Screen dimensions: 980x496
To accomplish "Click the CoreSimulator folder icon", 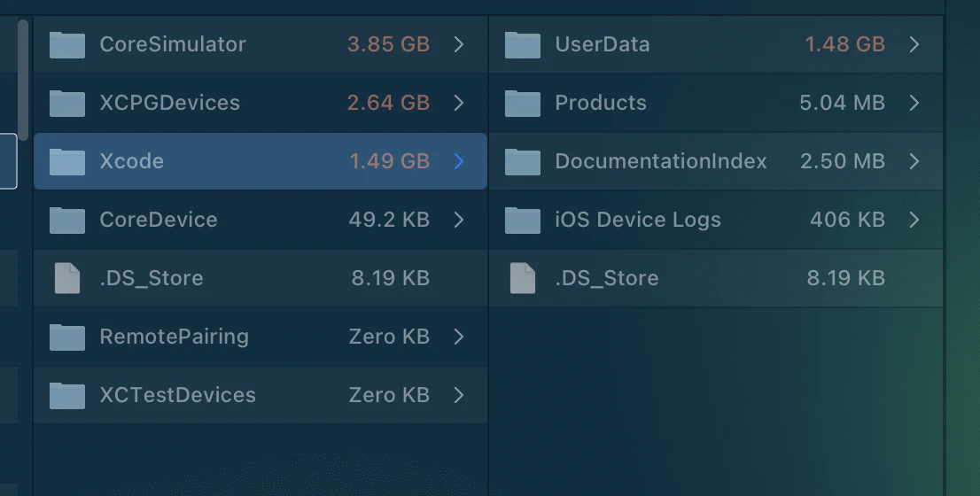I will pos(66,45).
